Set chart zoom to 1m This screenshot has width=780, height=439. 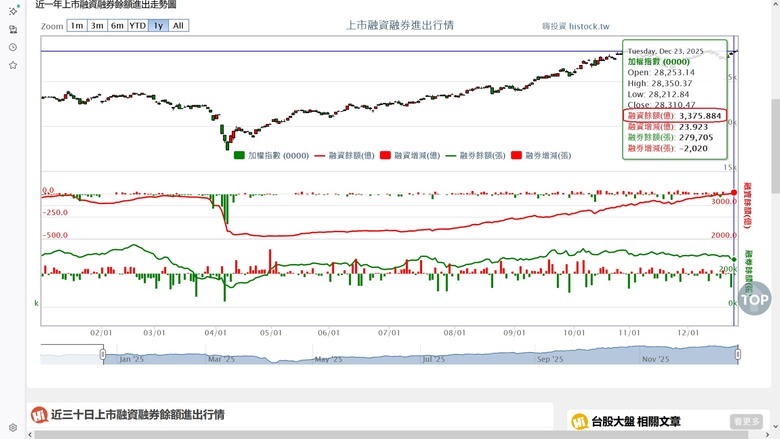[77, 25]
